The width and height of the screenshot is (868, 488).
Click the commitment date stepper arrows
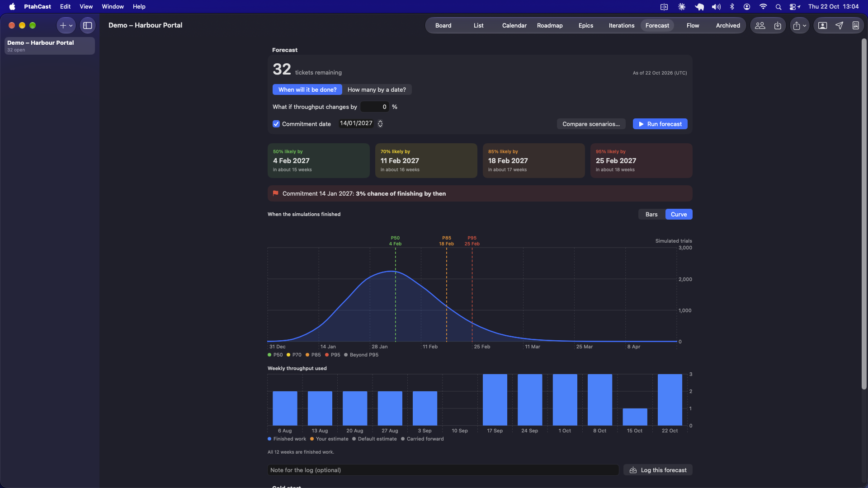(380, 124)
